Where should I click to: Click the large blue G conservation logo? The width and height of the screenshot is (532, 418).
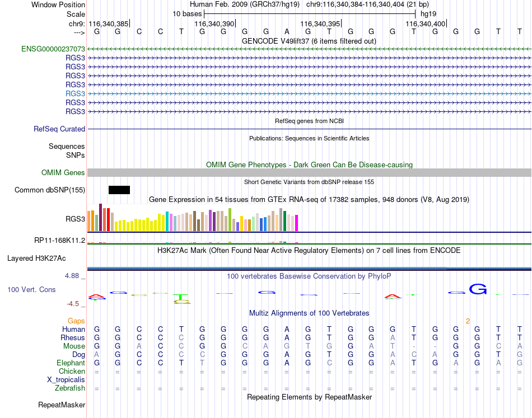pyautogui.click(x=478, y=289)
